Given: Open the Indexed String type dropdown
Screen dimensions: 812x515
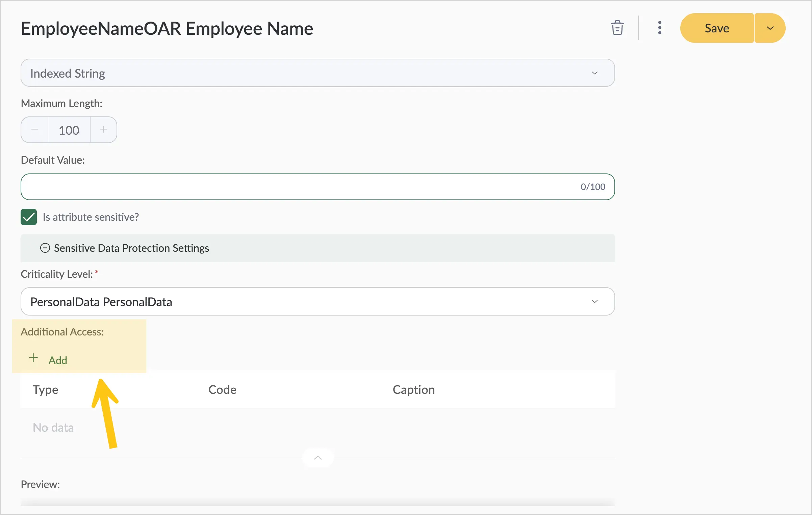Looking at the screenshot, I should (x=318, y=73).
